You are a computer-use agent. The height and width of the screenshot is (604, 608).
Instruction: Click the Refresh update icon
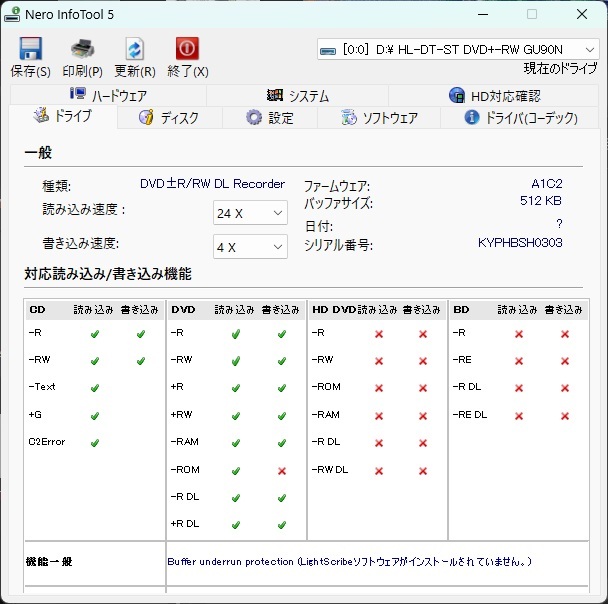click(134, 49)
